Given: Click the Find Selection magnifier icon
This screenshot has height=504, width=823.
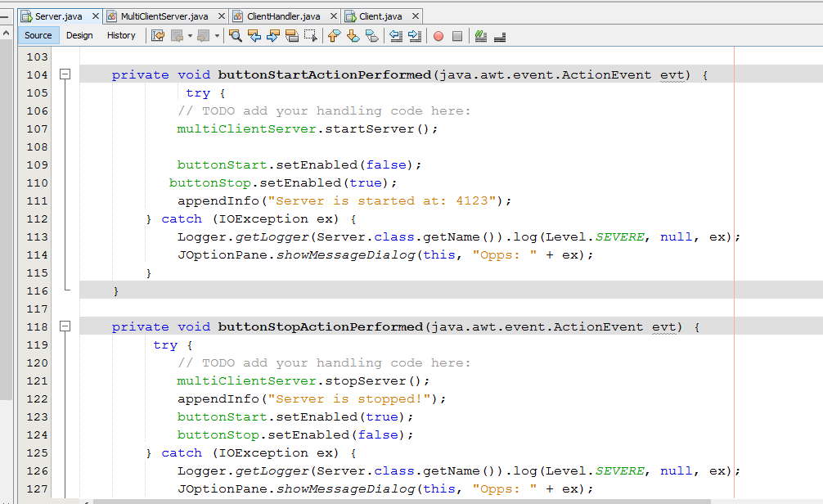Looking at the screenshot, I should (x=235, y=35).
